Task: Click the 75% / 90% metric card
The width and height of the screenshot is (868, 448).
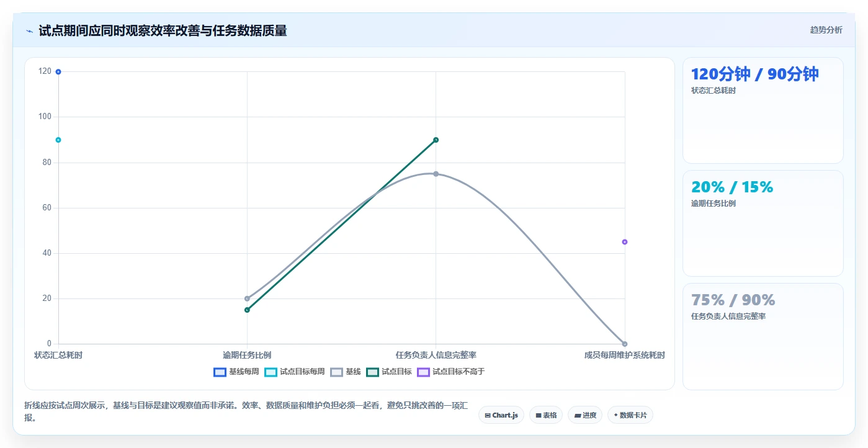Action: 763,336
